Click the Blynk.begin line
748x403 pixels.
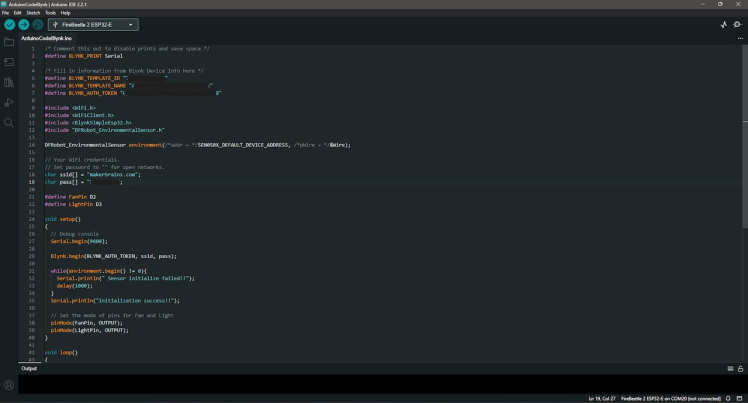(114, 256)
